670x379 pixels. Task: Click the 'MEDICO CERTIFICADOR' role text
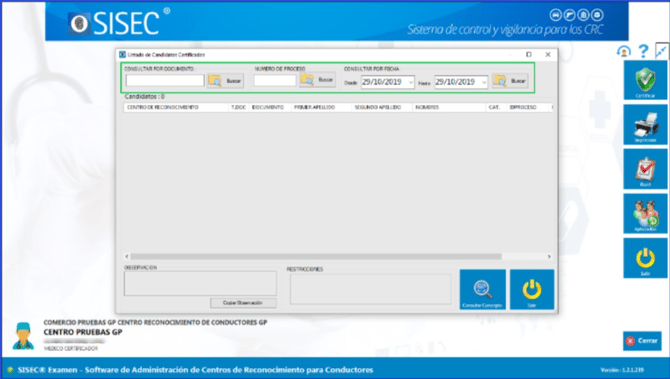coord(71,349)
